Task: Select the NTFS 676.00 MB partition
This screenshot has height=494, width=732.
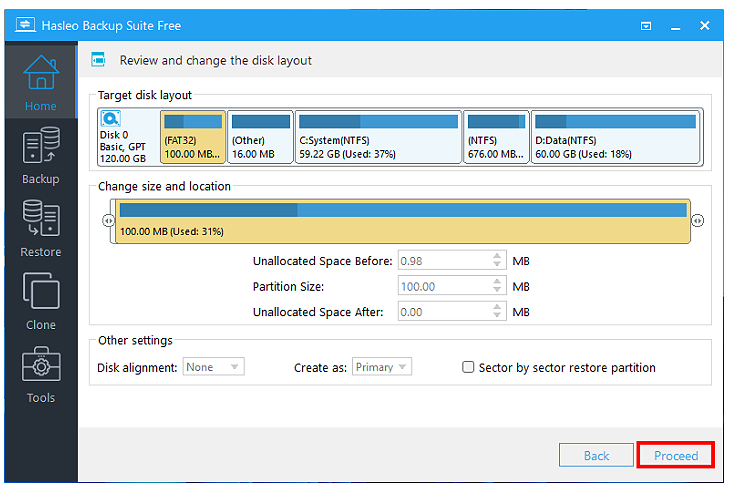Action: click(x=496, y=137)
